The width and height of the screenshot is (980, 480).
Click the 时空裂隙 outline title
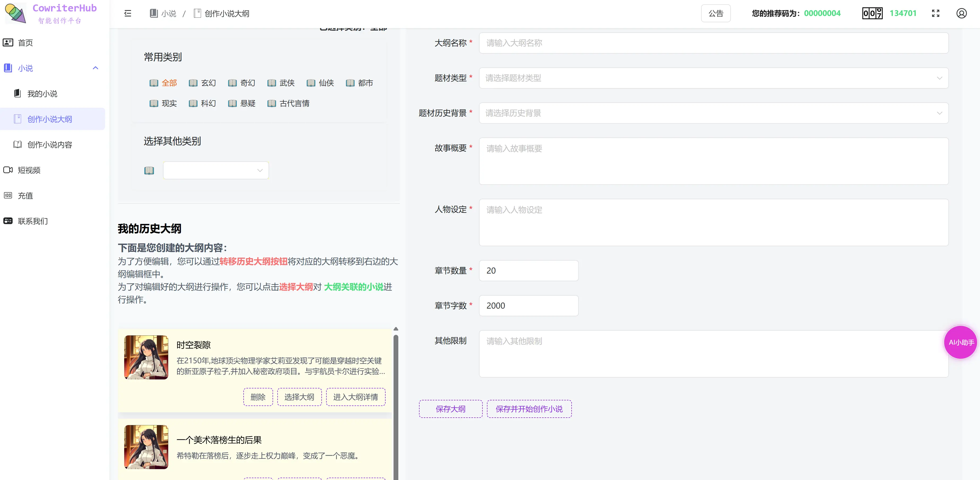[193, 345]
